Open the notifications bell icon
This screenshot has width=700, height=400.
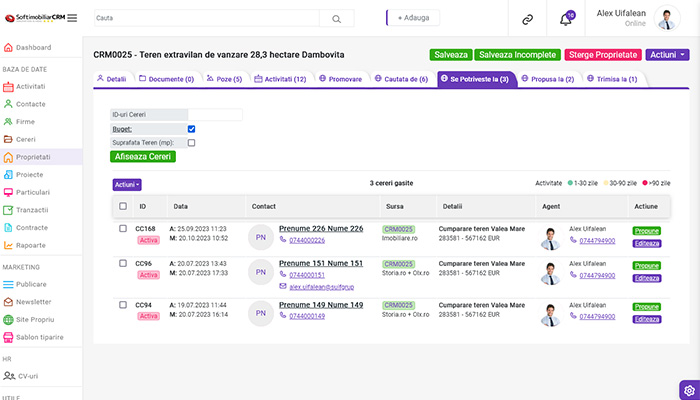[566, 19]
